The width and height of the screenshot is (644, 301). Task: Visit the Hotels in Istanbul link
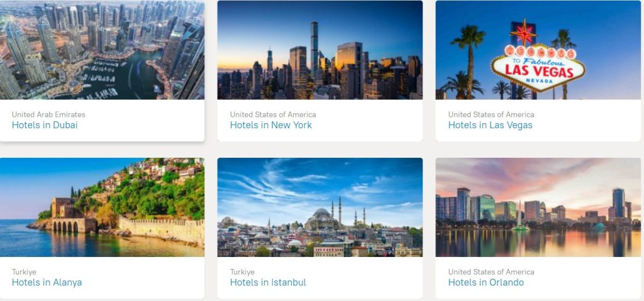pos(268,282)
